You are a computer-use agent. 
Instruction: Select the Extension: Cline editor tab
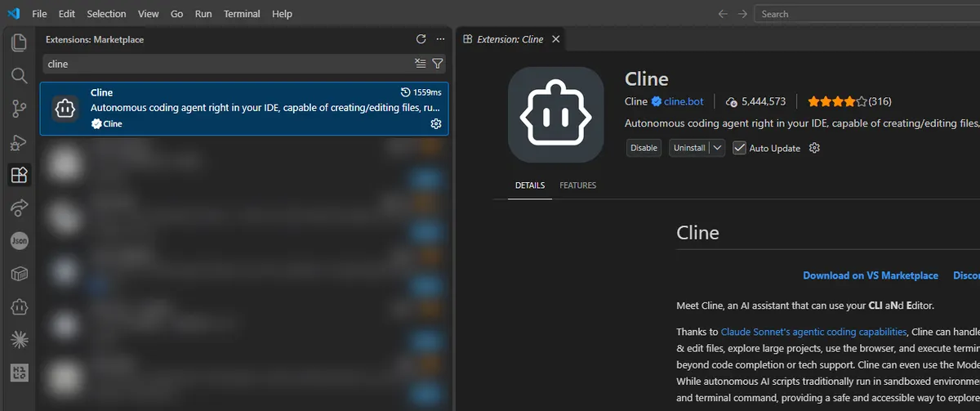[x=510, y=38]
